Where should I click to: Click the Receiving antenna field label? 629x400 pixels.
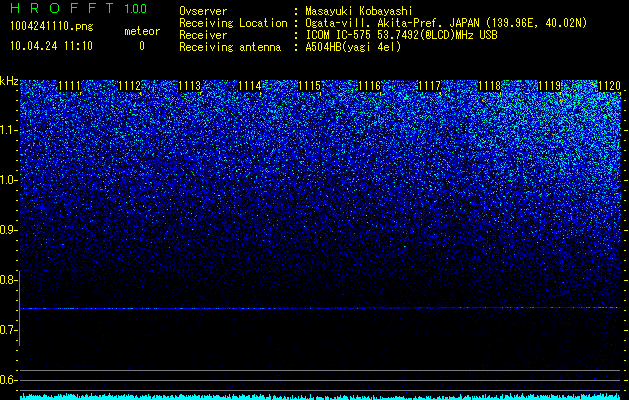coord(230,47)
